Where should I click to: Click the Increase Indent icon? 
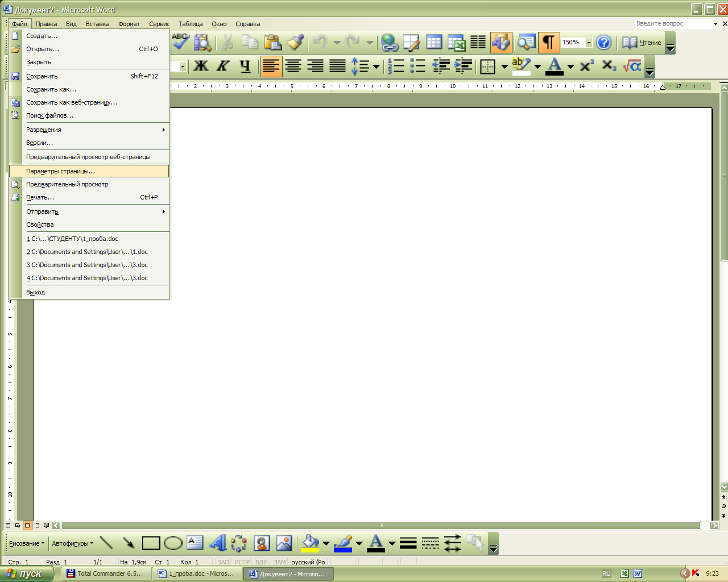coord(464,66)
